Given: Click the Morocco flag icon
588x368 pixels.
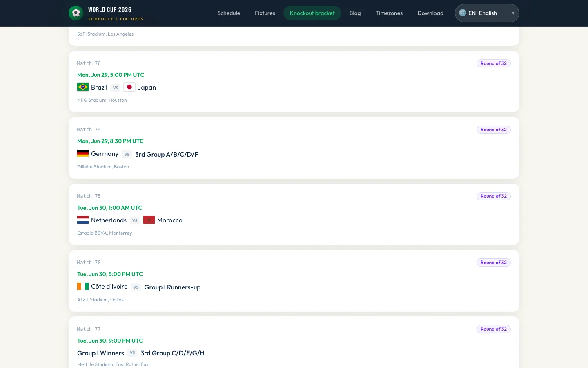Looking at the screenshot, I should click(149, 220).
